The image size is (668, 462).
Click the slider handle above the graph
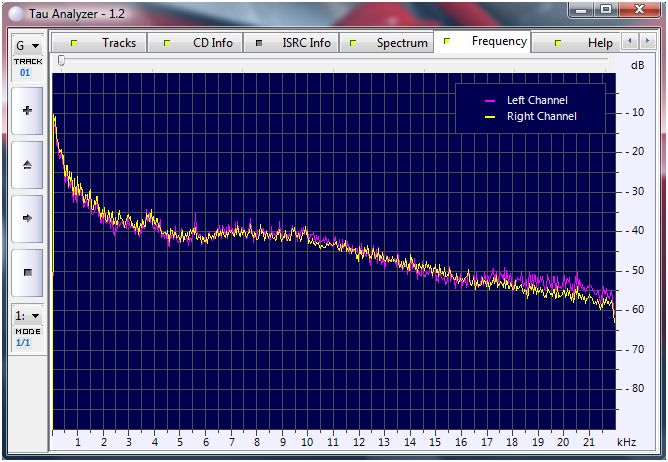click(61, 61)
